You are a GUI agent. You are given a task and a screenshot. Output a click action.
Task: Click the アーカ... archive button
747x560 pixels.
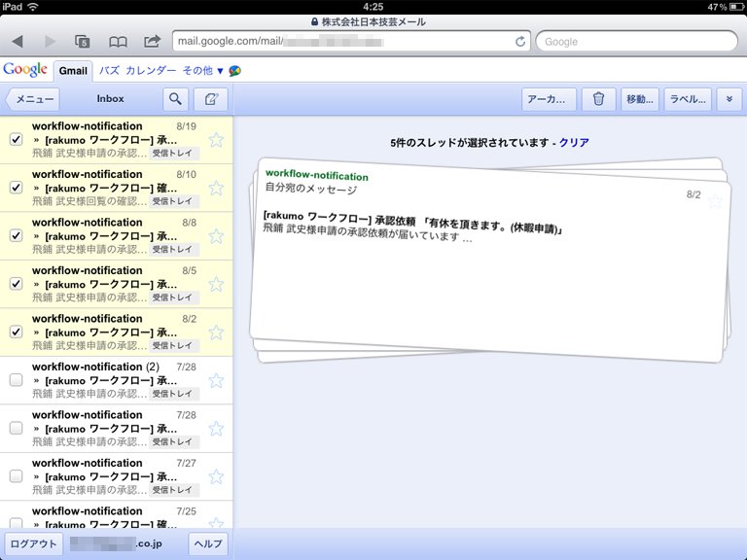coord(549,99)
